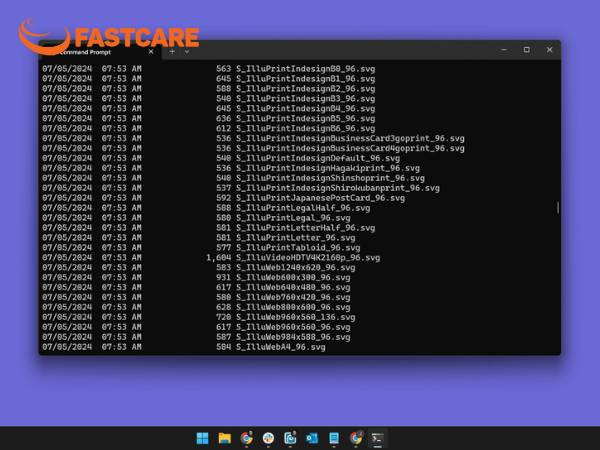The height and width of the screenshot is (450, 600).
Task: Click S_IlluPrintIndesignDefault_96.svg file name
Action: point(318,158)
